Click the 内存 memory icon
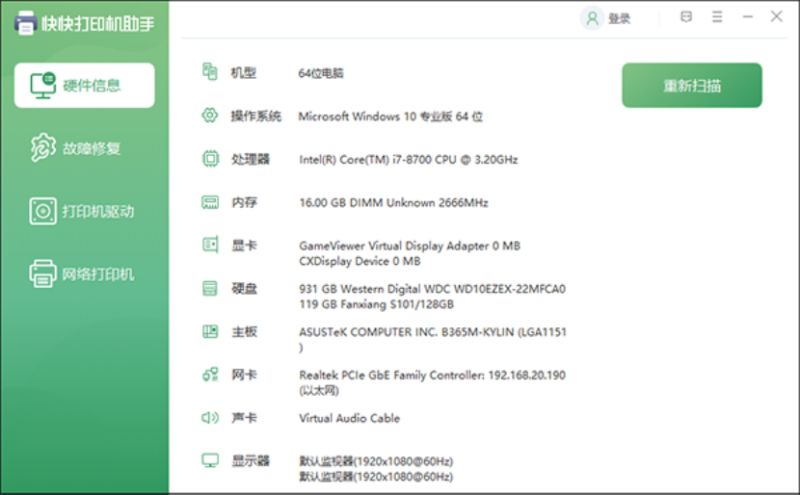 coord(210,202)
